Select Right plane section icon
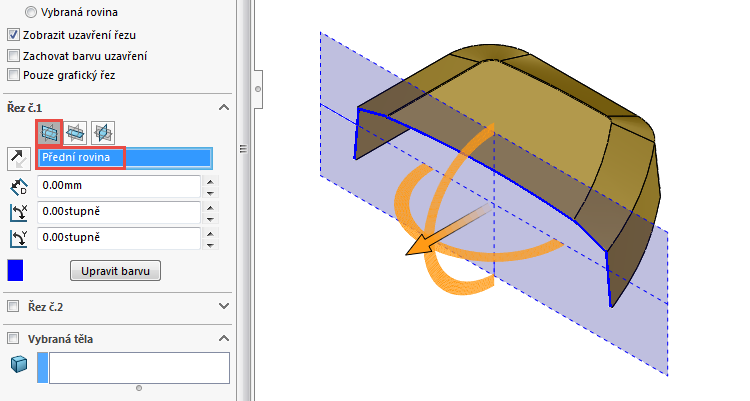Viewport: 750px width, 401px height. pyautogui.click(x=103, y=133)
